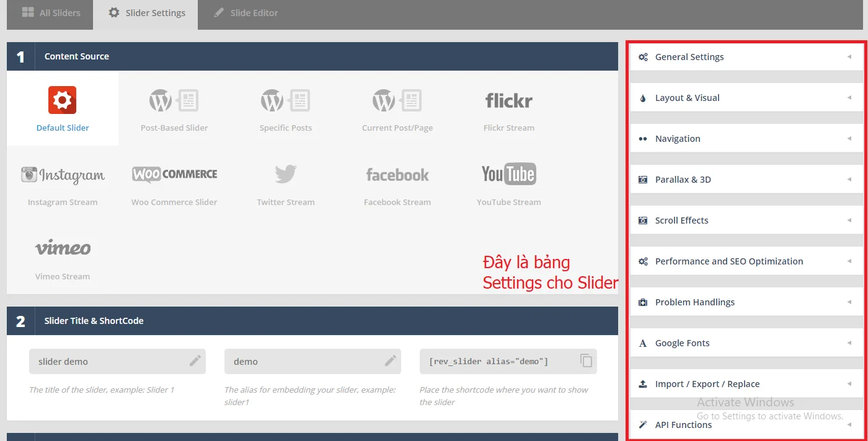
Task: Click the rev_slider shortcode field
Action: (x=508, y=361)
